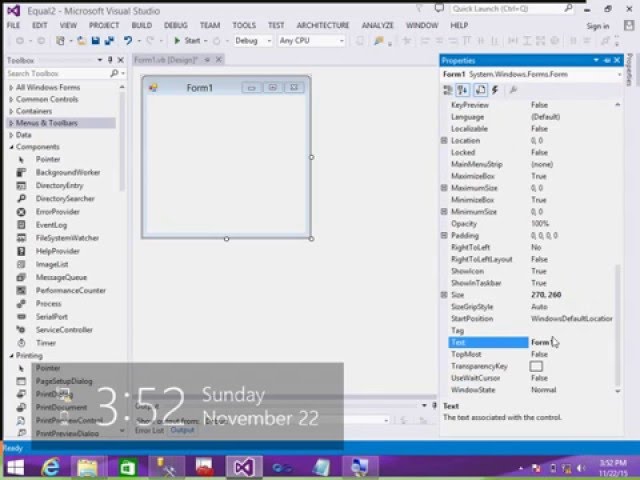640x480 pixels.
Task: Click the Start debugging button
Action: coord(187,40)
